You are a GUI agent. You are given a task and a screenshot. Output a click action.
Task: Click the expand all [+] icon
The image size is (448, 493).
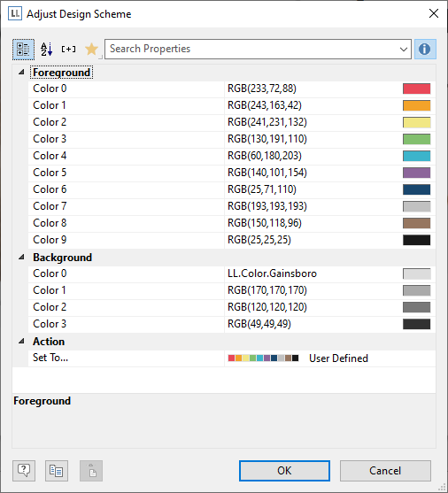click(x=68, y=49)
